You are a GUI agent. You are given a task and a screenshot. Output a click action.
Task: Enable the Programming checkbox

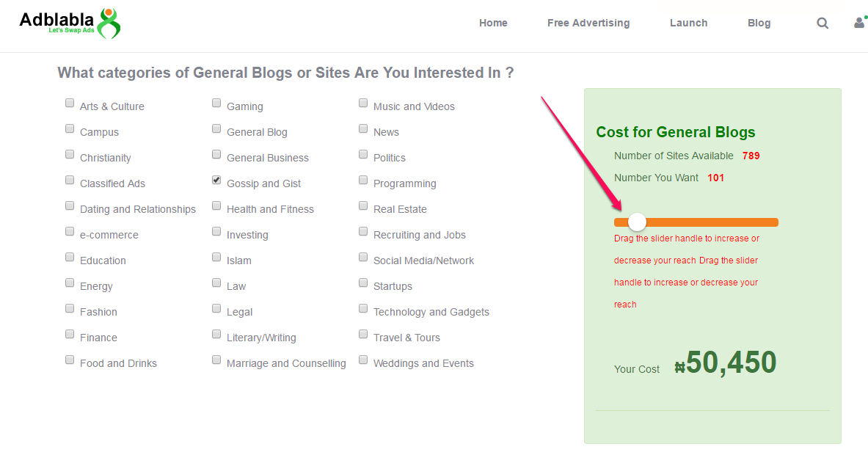tap(363, 180)
